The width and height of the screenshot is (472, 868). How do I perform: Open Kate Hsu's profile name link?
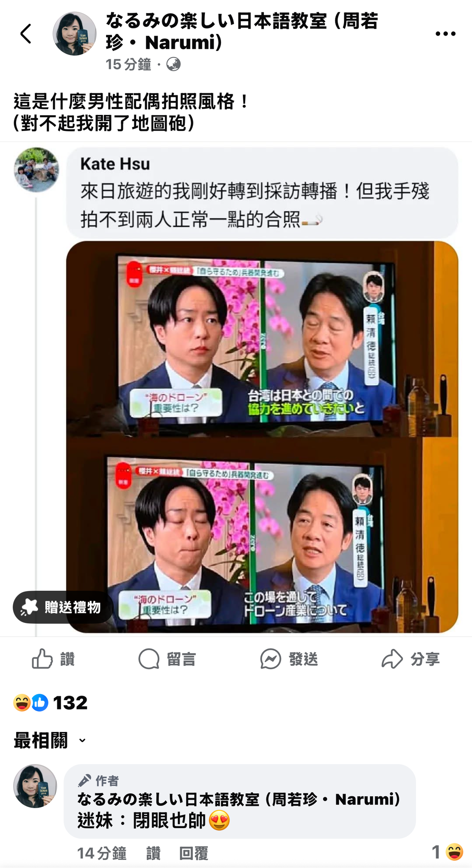click(x=115, y=164)
